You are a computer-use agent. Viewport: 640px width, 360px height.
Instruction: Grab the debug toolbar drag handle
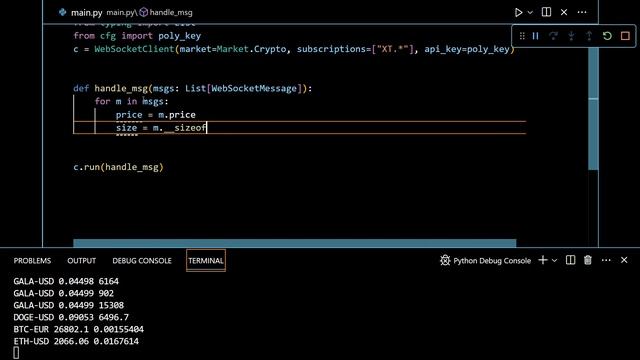coord(522,36)
